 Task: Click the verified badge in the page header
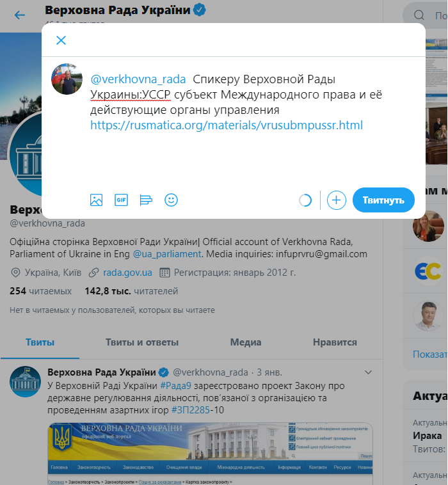200,10
